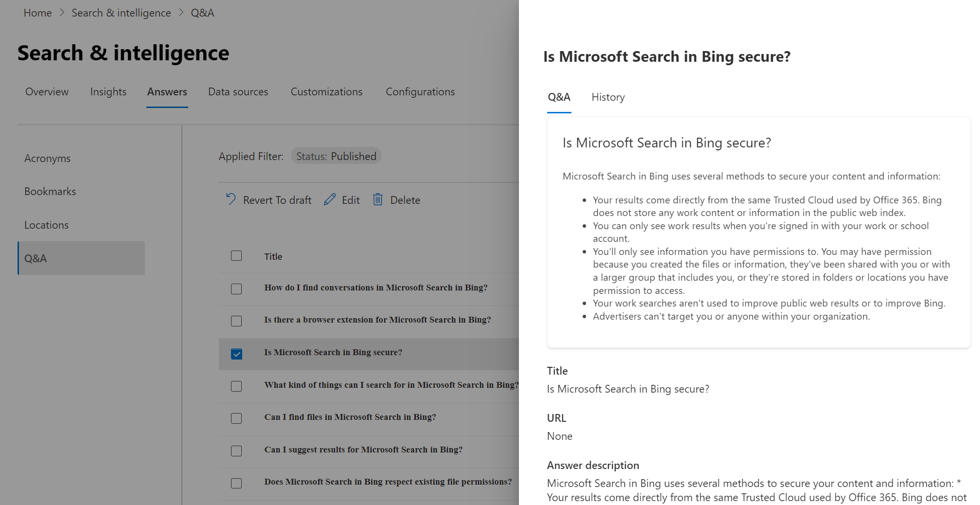Open the Data sources tab
This screenshot has width=980, height=505.
pyautogui.click(x=238, y=92)
